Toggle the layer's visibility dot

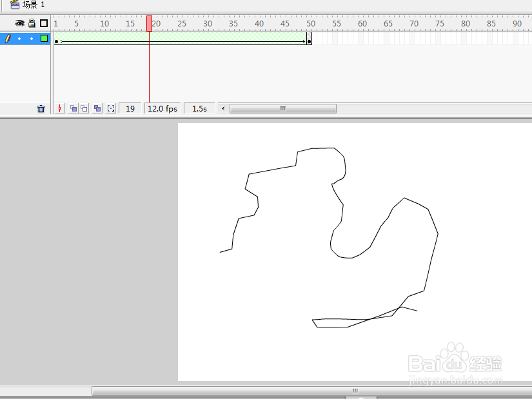(x=19, y=39)
